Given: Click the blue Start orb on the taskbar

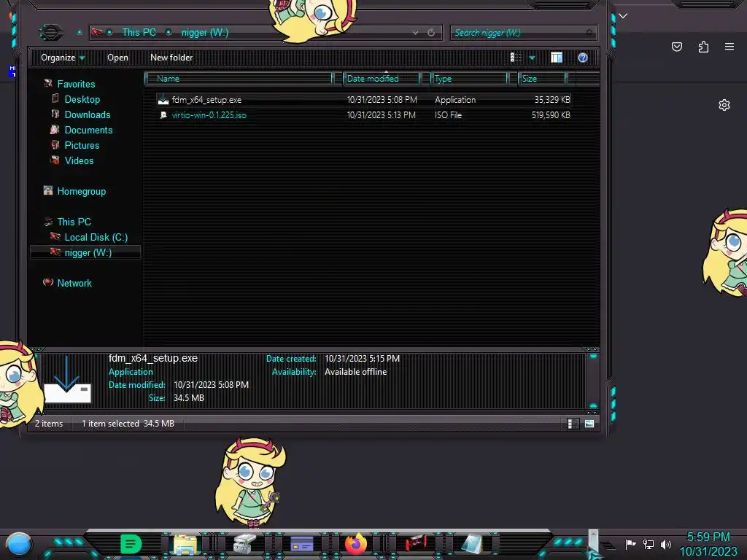Looking at the screenshot, I should tap(18, 544).
